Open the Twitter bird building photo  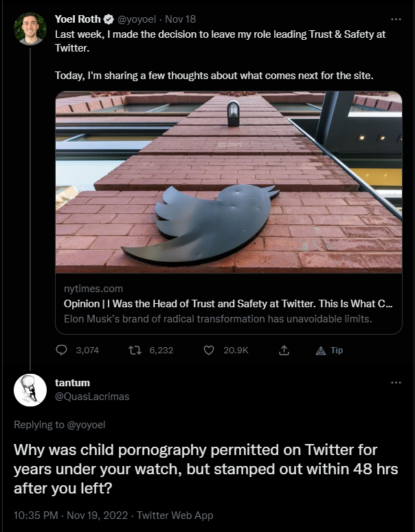(229, 182)
